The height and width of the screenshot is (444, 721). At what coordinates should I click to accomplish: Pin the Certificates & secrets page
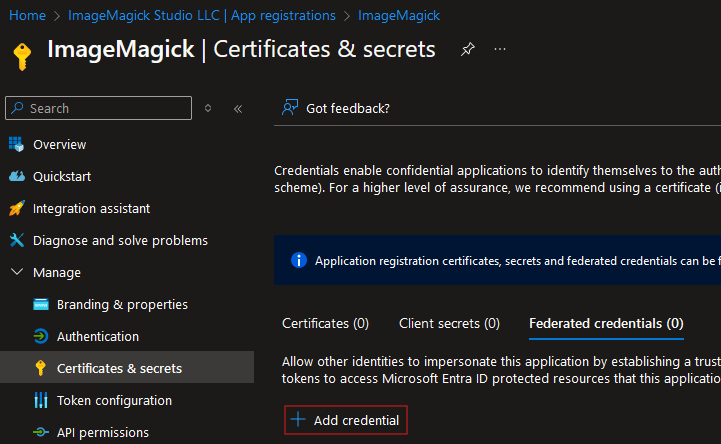(468, 49)
